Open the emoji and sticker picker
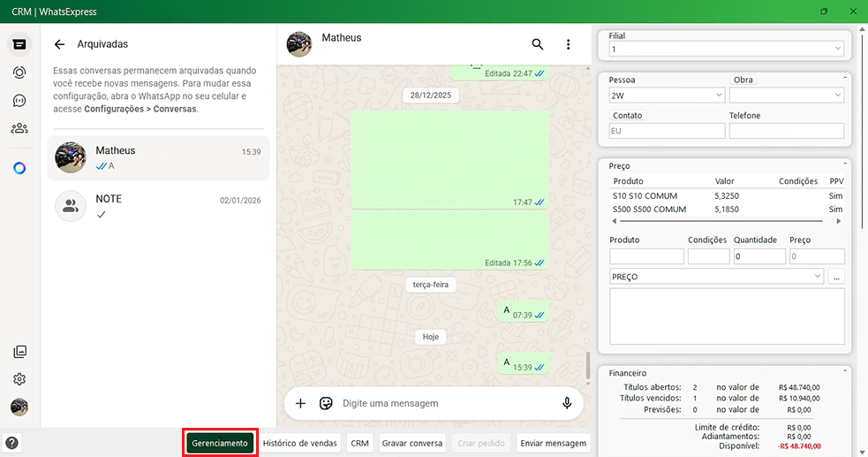Screen dimensions: 868x457 [326, 403]
